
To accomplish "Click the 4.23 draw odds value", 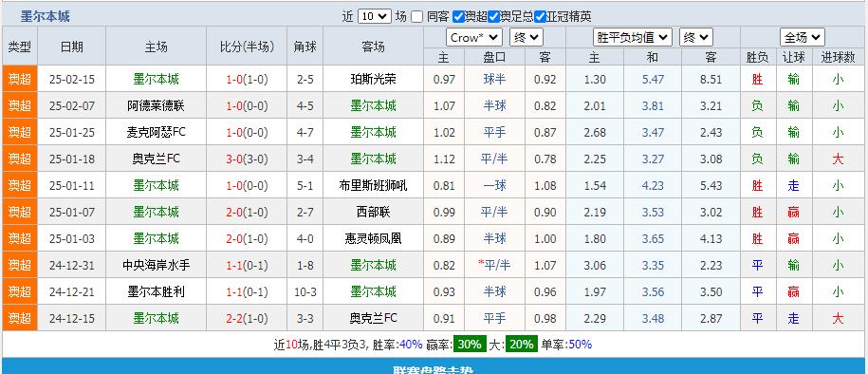I will click(653, 186).
